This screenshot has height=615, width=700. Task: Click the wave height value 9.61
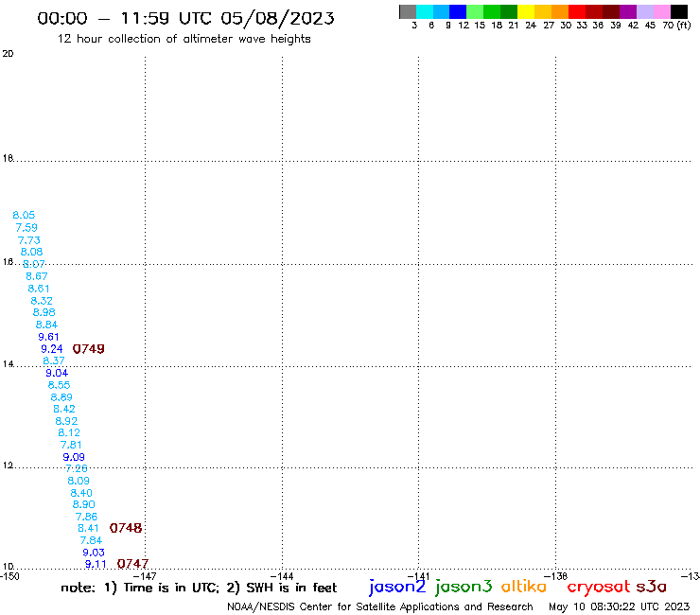tap(48, 337)
